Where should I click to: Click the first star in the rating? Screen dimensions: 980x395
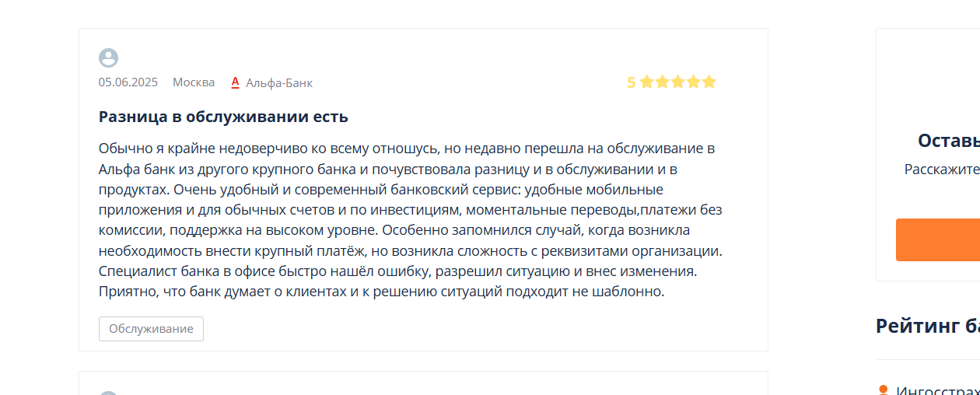click(x=646, y=82)
